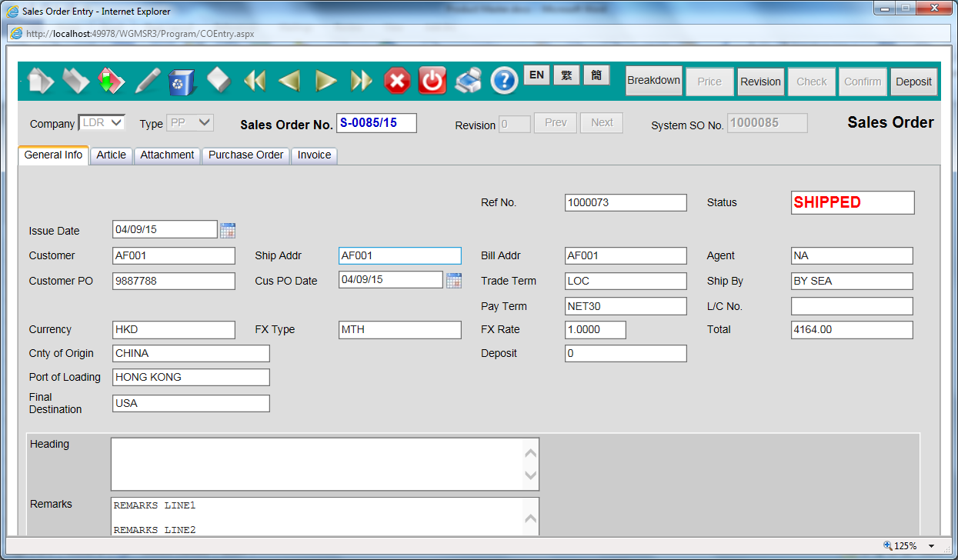
Task: Click the Remarks text area
Action: [x=325, y=516]
